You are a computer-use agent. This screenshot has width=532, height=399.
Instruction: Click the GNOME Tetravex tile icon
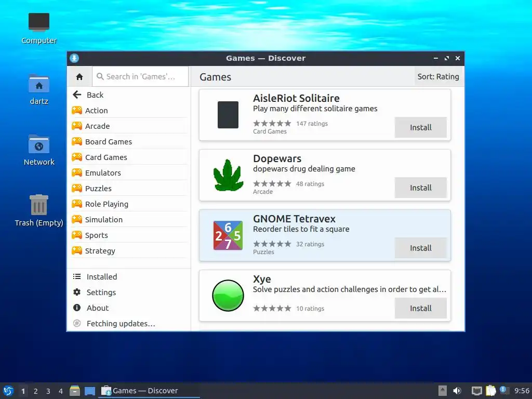[x=228, y=235]
